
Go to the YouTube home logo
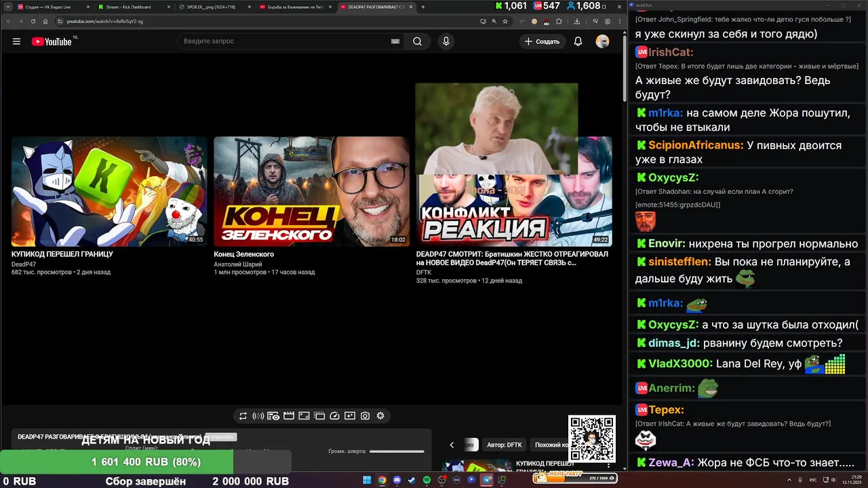tap(52, 41)
